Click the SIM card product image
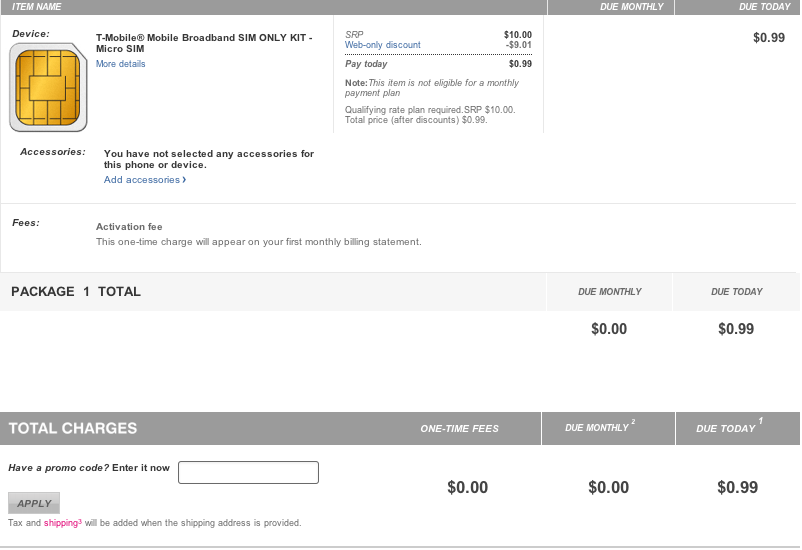 click(x=48, y=87)
